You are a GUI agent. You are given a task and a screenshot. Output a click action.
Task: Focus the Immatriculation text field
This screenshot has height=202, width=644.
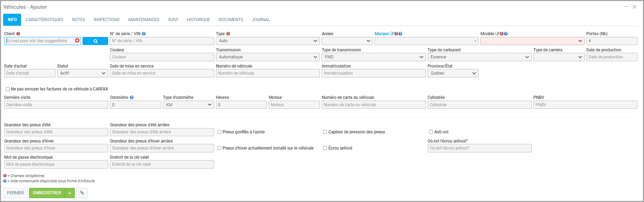(x=373, y=73)
